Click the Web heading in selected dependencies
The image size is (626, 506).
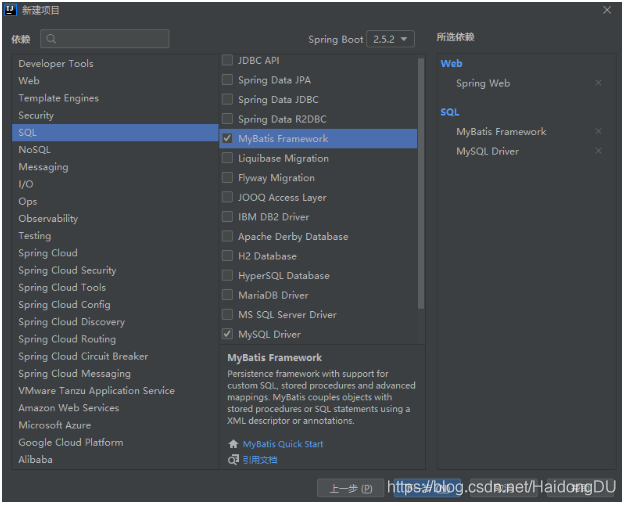tap(451, 63)
